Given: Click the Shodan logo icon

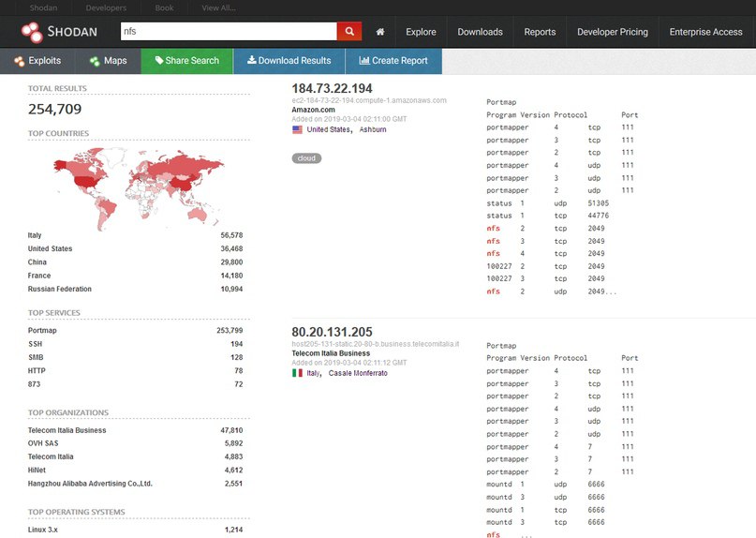Looking at the screenshot, I should pyautogui.click(x=32, y=32).
